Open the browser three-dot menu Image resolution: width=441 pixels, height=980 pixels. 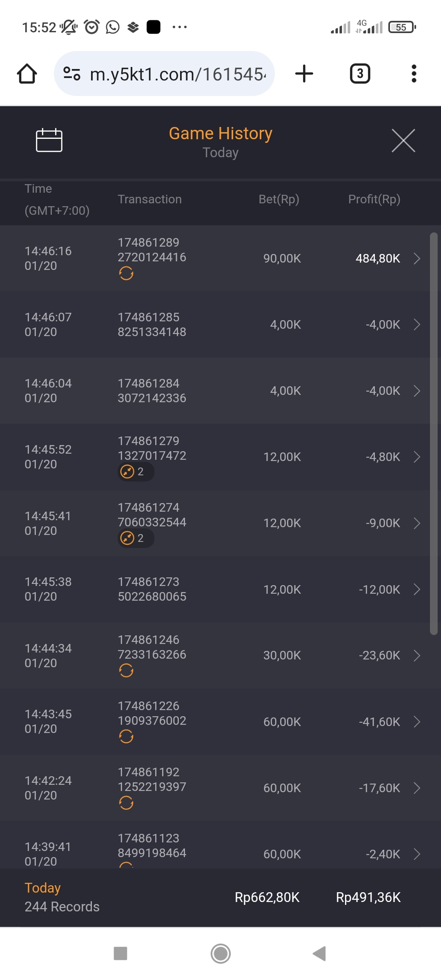point(414,74)
